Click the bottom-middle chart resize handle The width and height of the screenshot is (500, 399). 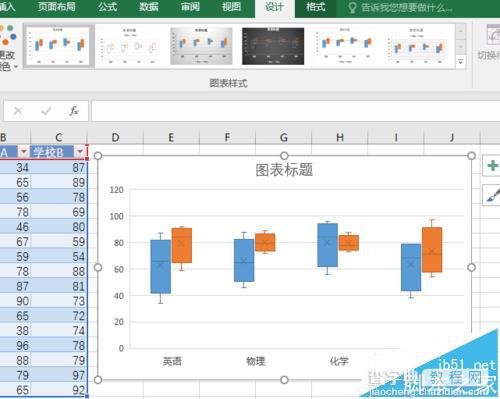(284, 380)
